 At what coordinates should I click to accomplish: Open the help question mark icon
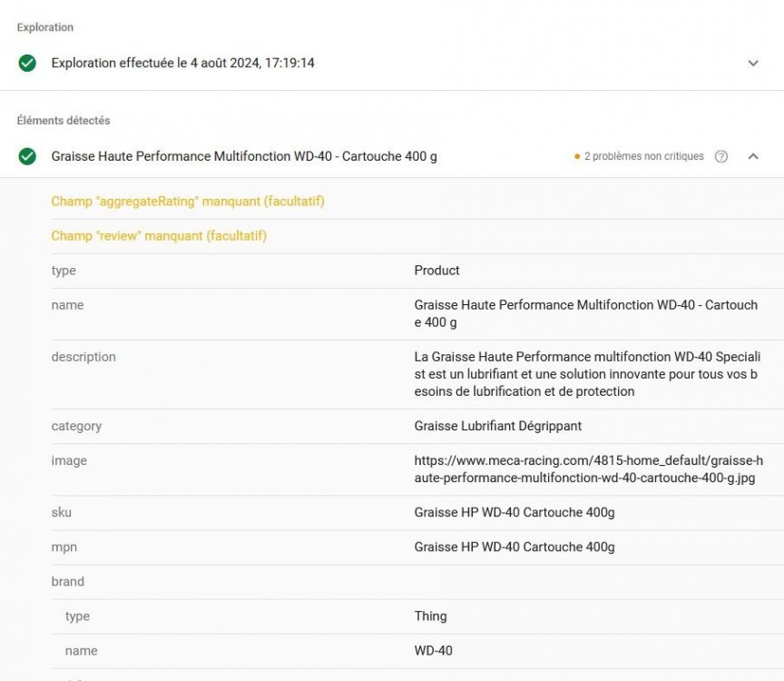pos(721,156)
